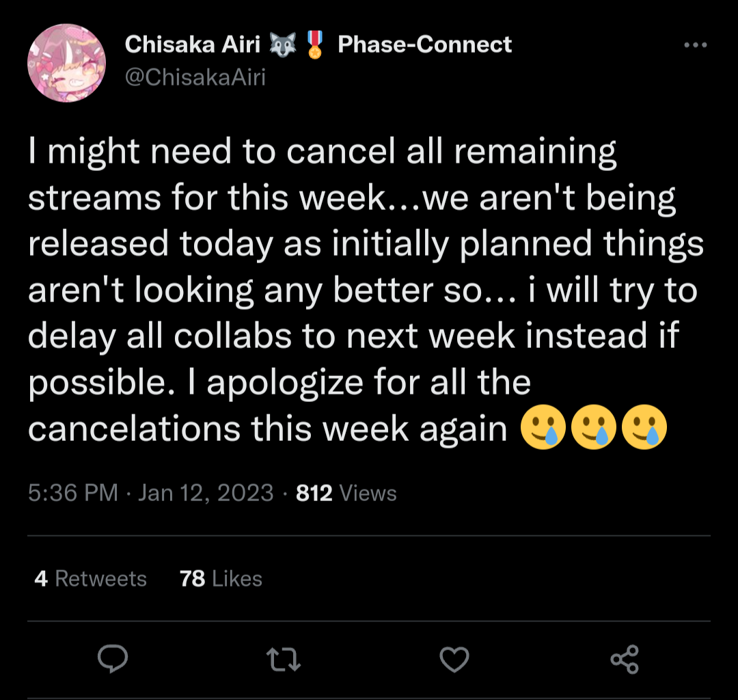The image size is (738, 700).
Task: Open Chisaka Airi's profile picture
Action: click(x=67, y=63)
